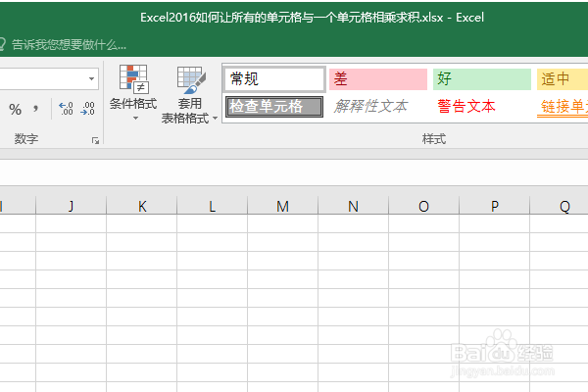Screen dimensions: 588x392
Task: Click the first cell in column M
Action: 283,223
